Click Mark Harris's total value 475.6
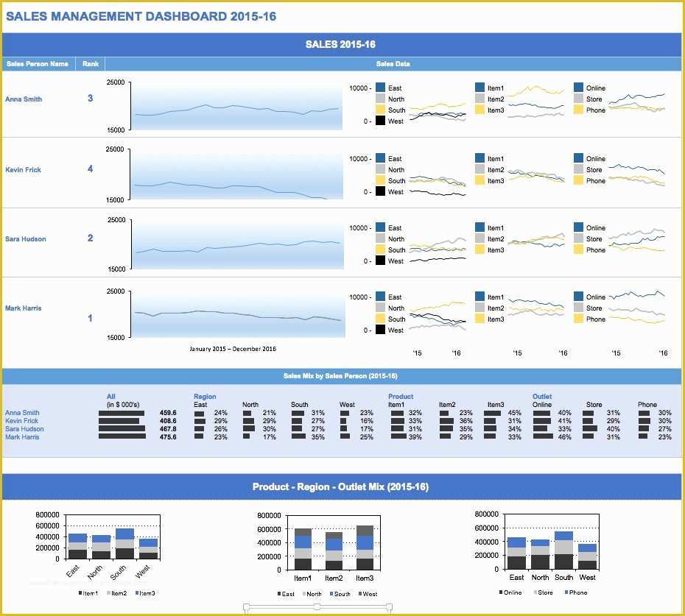The image size is (685, 616). (168, 437)
